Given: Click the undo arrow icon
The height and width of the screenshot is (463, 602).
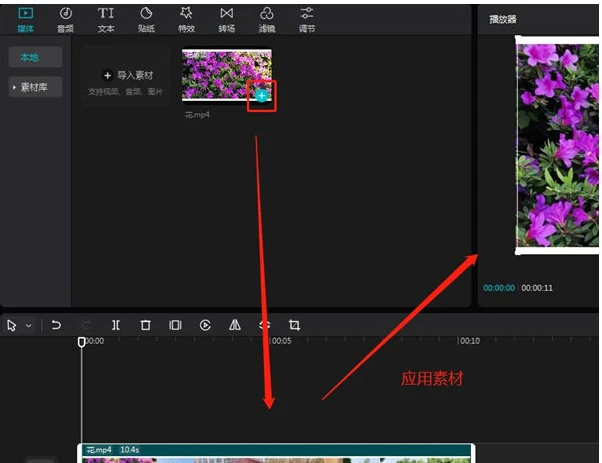Looking at the screenshot, I should click(56, 326).
